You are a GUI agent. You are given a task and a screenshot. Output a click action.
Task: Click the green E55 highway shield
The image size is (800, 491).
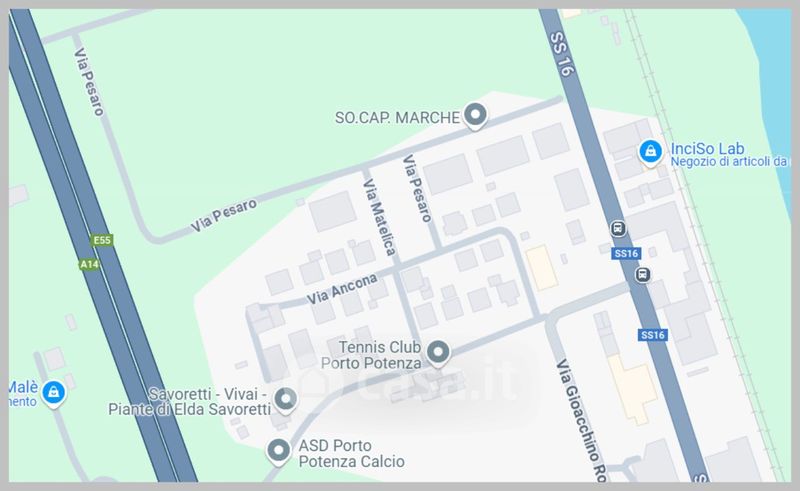click(102, 240)
